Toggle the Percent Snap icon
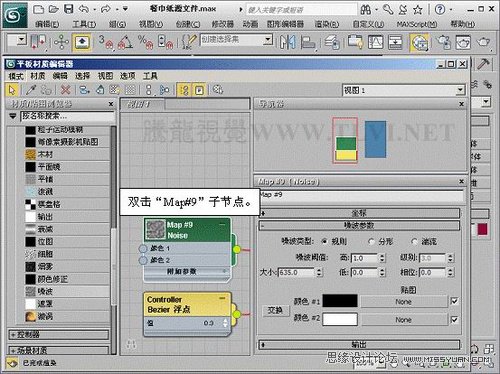Screen dimensions: 500x374 point(145,42)
